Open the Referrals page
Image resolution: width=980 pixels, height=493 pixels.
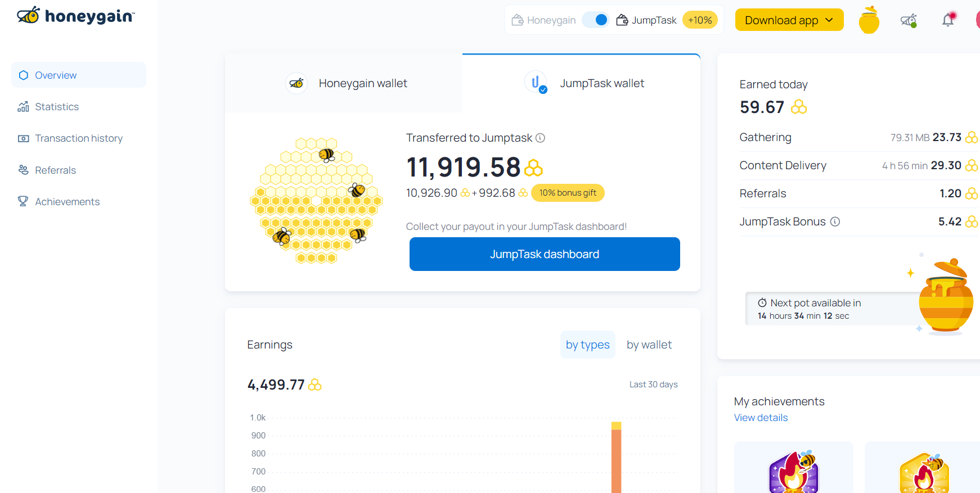55,170
